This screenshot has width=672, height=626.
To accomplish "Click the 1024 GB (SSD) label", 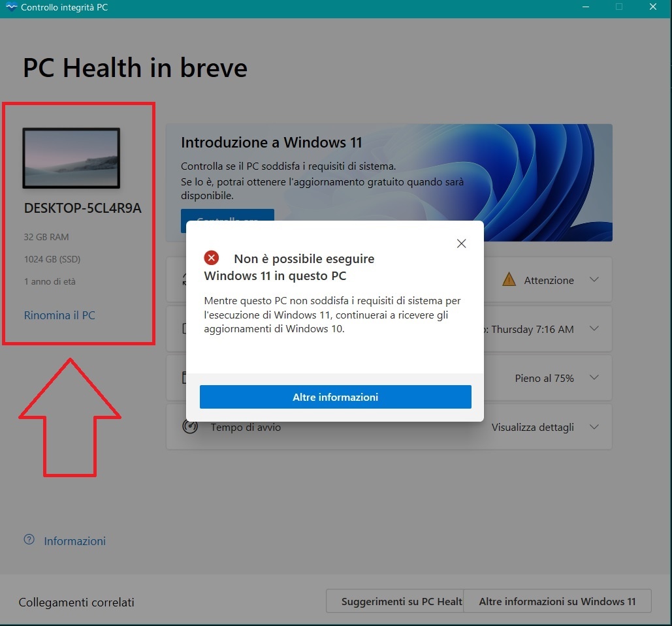I will 52,259.
